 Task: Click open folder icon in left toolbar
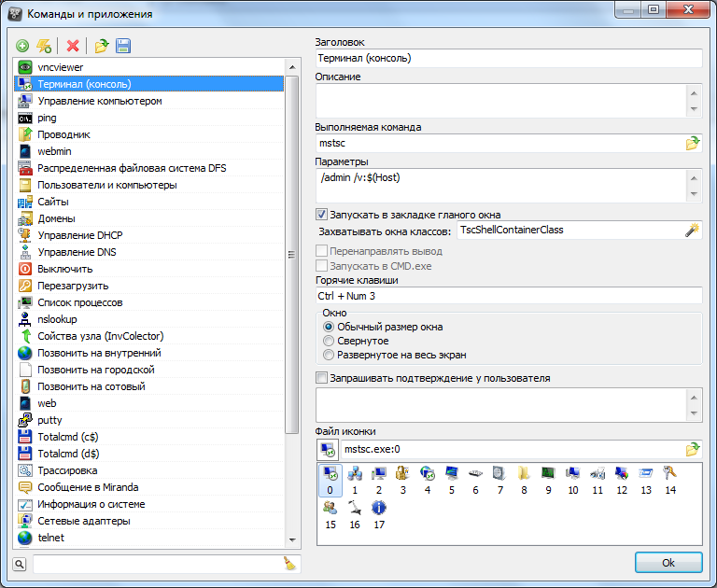point(102,46)
